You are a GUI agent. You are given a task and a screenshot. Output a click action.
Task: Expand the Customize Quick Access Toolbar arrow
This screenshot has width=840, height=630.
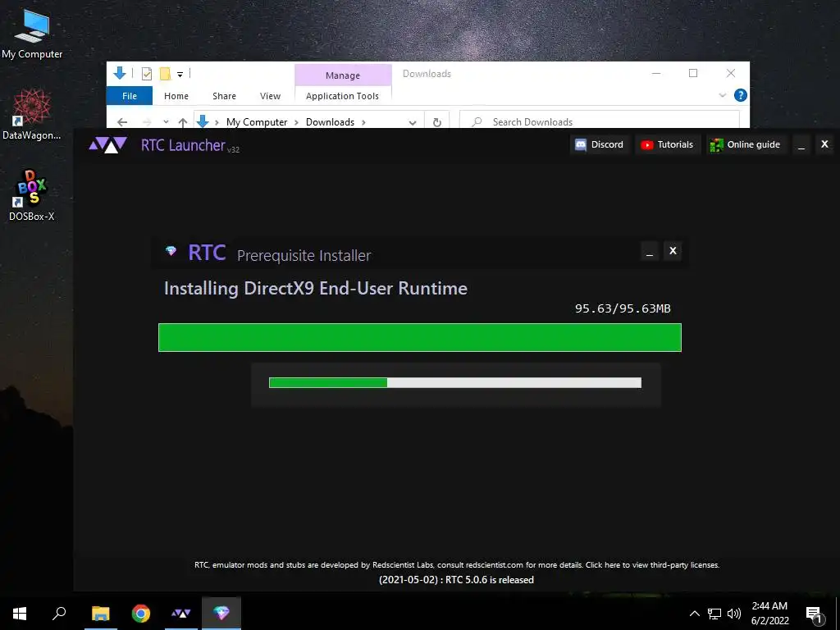tap(180, 75)
